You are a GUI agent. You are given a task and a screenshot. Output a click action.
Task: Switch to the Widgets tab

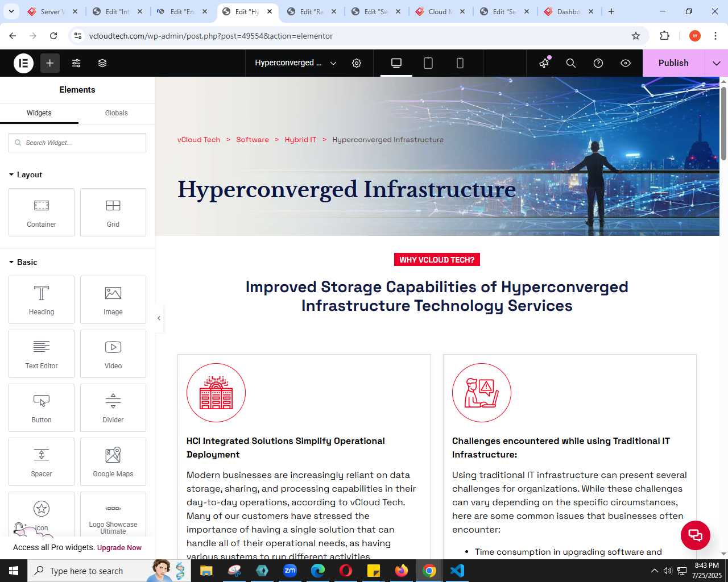[x=39, y=113]
